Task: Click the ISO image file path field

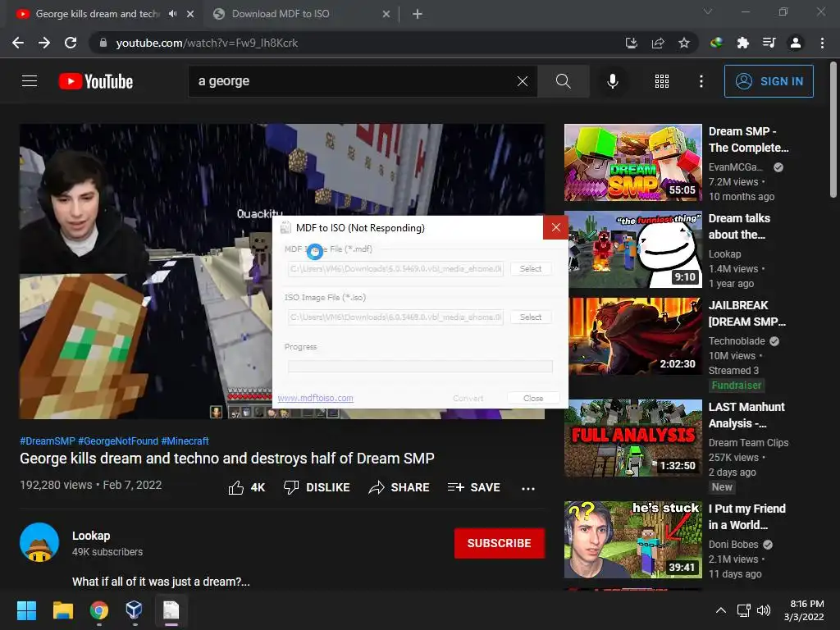Action: click(396, 317)
